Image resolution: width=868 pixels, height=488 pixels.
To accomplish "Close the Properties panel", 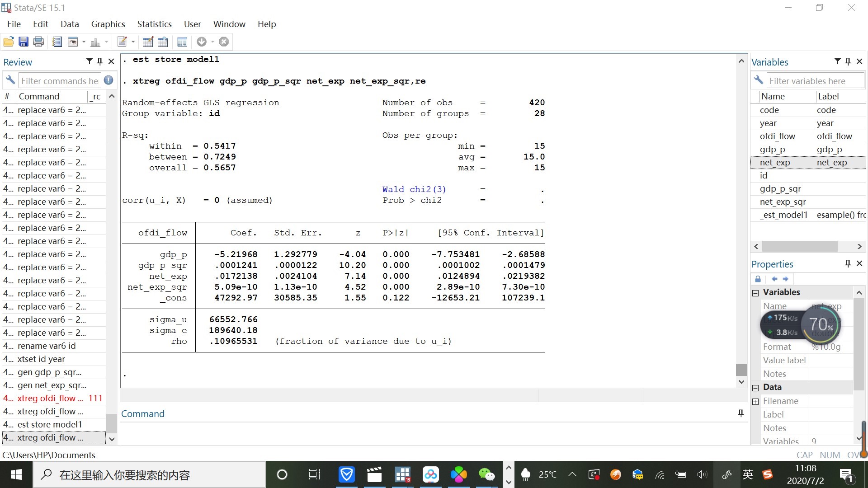I will (859, 263).
